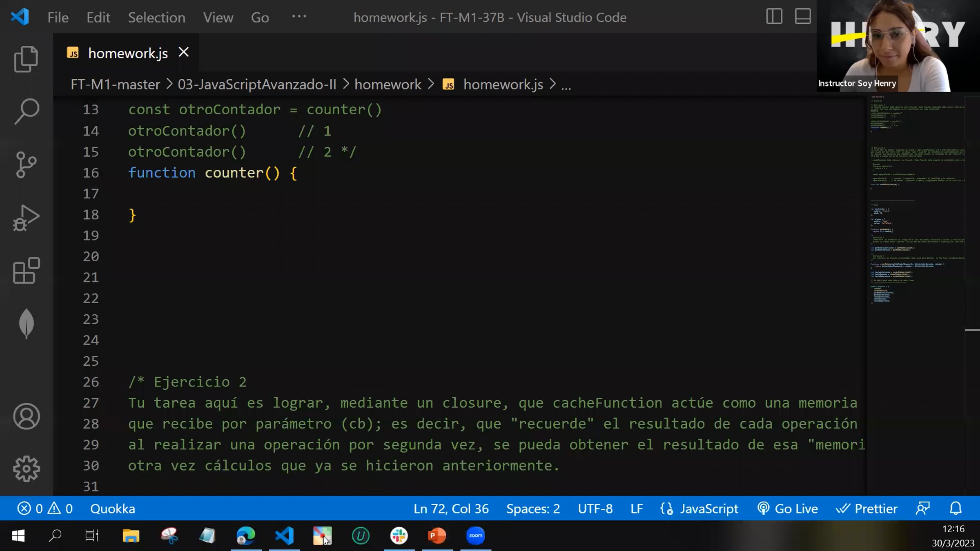
Task: Select JavaScript language mode in status bar
Action: point(708,509)
